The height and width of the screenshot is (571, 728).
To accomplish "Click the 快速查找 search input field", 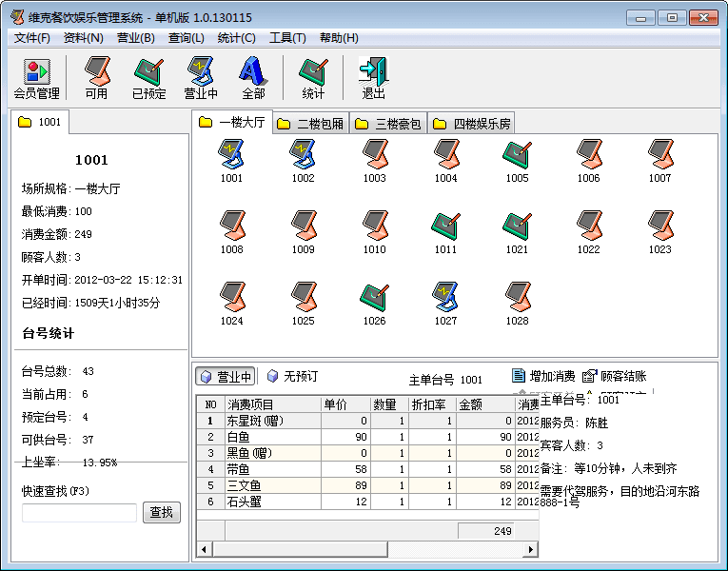I will pos(79,513).
